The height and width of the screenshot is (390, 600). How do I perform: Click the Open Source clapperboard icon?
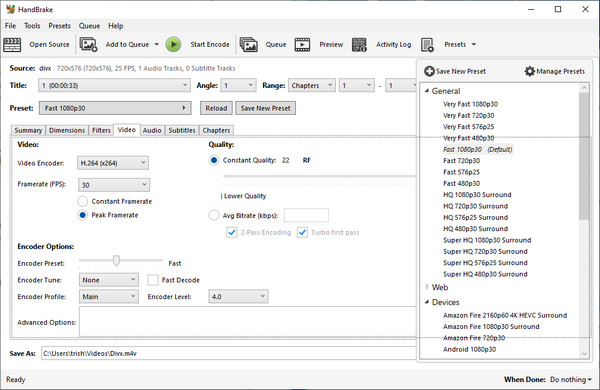click(12, 45)
